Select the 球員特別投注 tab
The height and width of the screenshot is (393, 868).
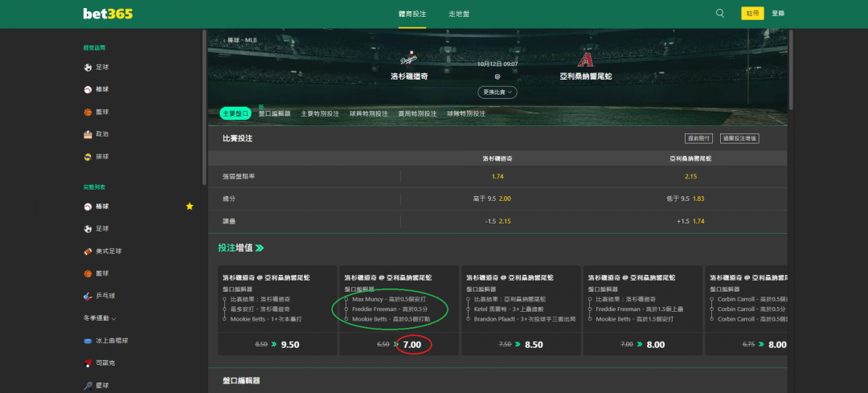[x=369, y=113]
